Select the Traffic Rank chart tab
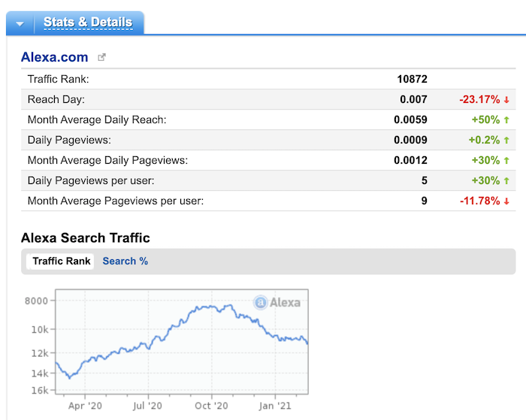The height and width of the screenshot is (420, 526). tap(61, 261)
